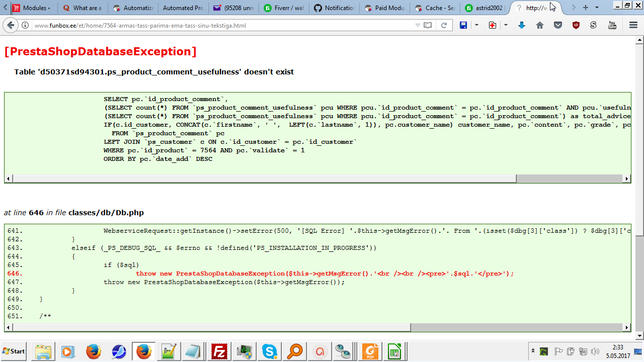The width and height of the screenshot is (644, 362).
Task: Open site information icon in address bar
Action: 25,25
